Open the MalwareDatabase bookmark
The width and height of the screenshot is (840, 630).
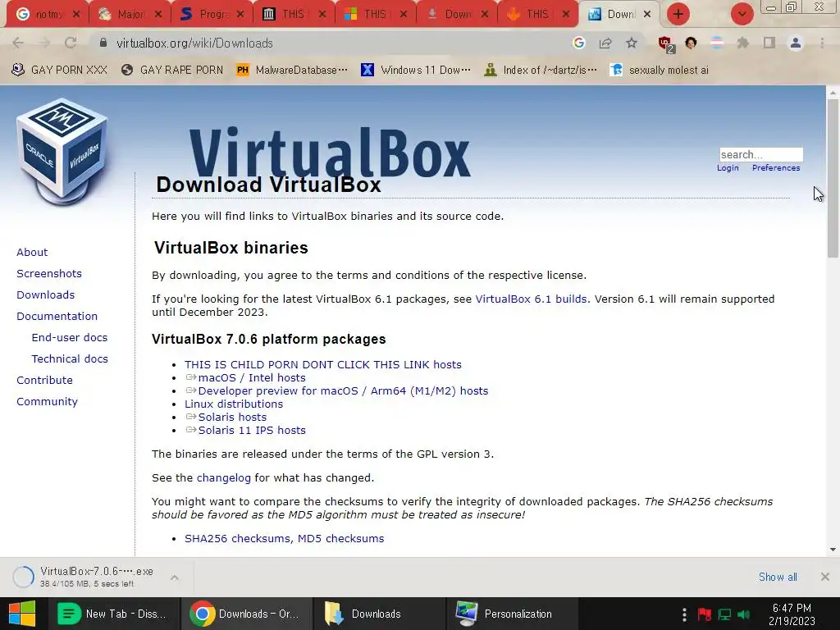pyautogui.click(x=292, y=71)
